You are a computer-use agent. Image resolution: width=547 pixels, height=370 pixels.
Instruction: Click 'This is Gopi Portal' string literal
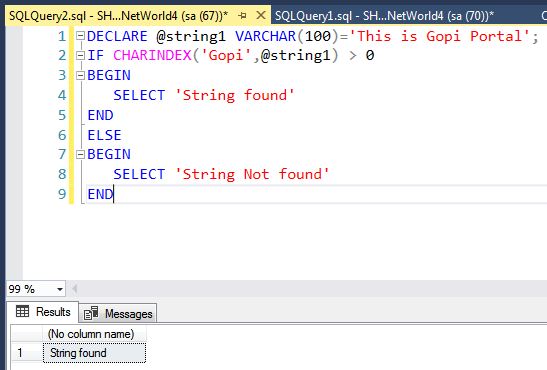pos(440,36)
